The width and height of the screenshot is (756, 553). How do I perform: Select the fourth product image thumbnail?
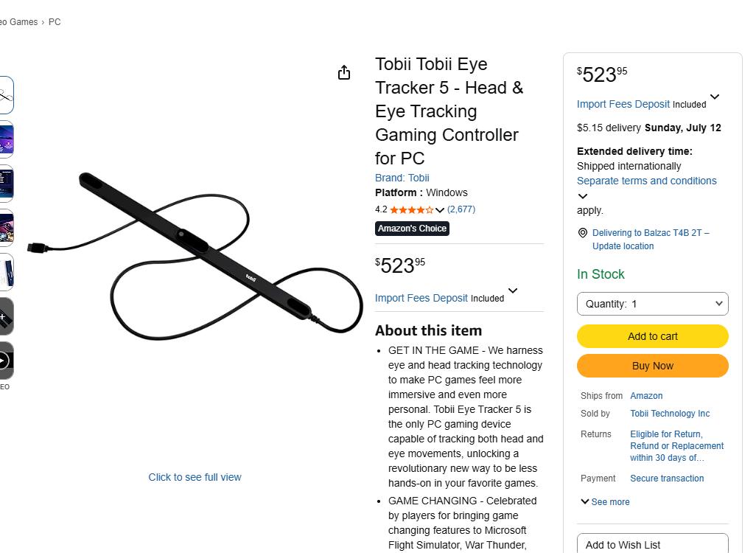coord(6,229)
